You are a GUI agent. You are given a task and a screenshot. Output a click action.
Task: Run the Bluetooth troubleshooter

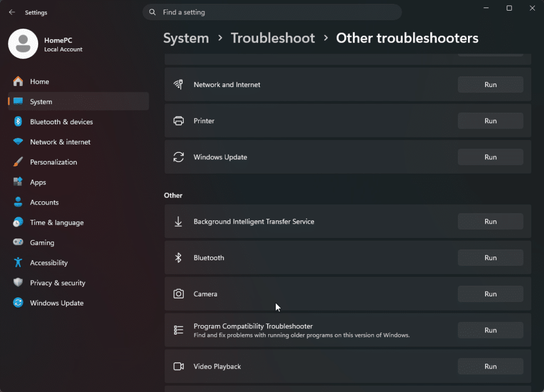[490, 258]
